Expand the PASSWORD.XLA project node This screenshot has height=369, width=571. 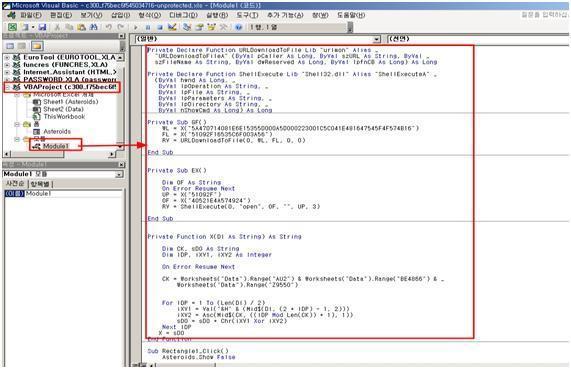(7, 79)
